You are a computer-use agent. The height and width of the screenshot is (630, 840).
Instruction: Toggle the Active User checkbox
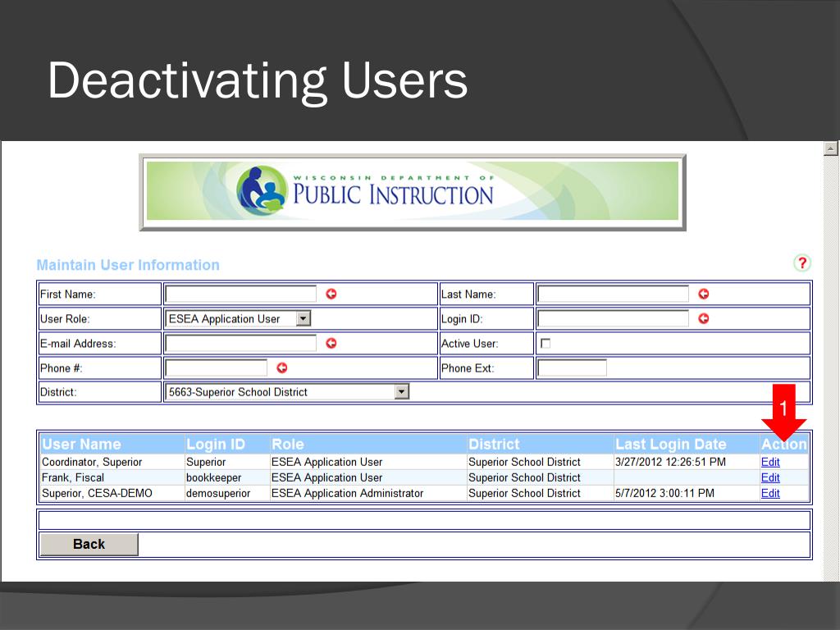point(546,344)
